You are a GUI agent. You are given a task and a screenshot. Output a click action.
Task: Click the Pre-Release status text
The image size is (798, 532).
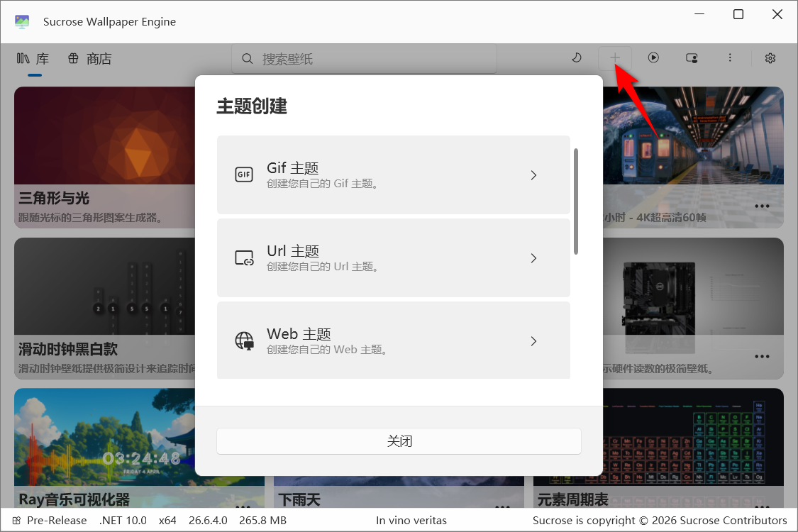pos(57,520)
